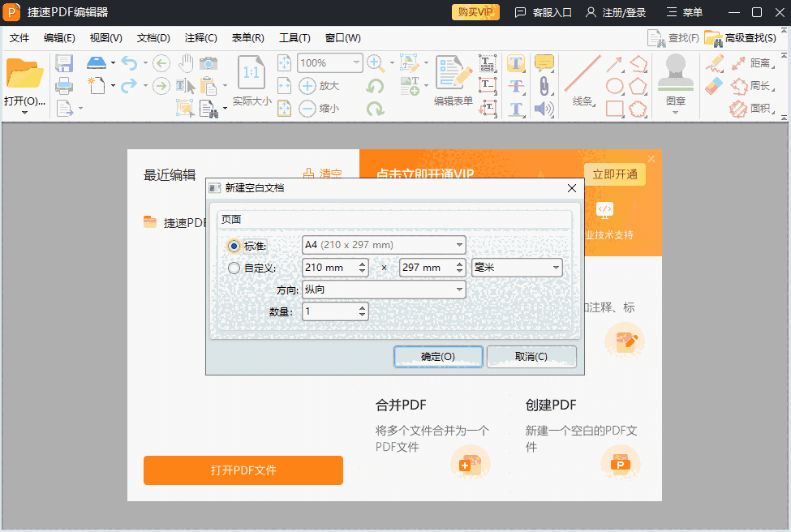This screenshot has width=791, height=532.
Task: Select the sound annotation speaker icon
Action: [544, 108]
